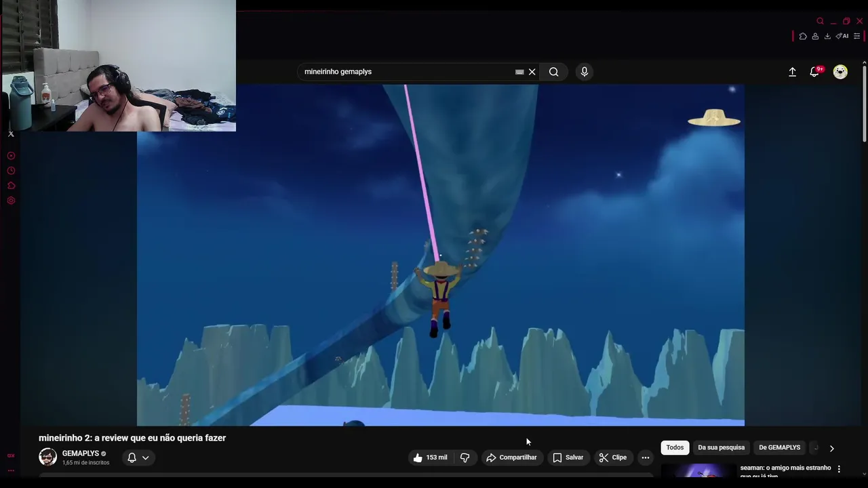Open the browser AI assistant icon
This screenshot has height=488, width=868.
point(842,37)
